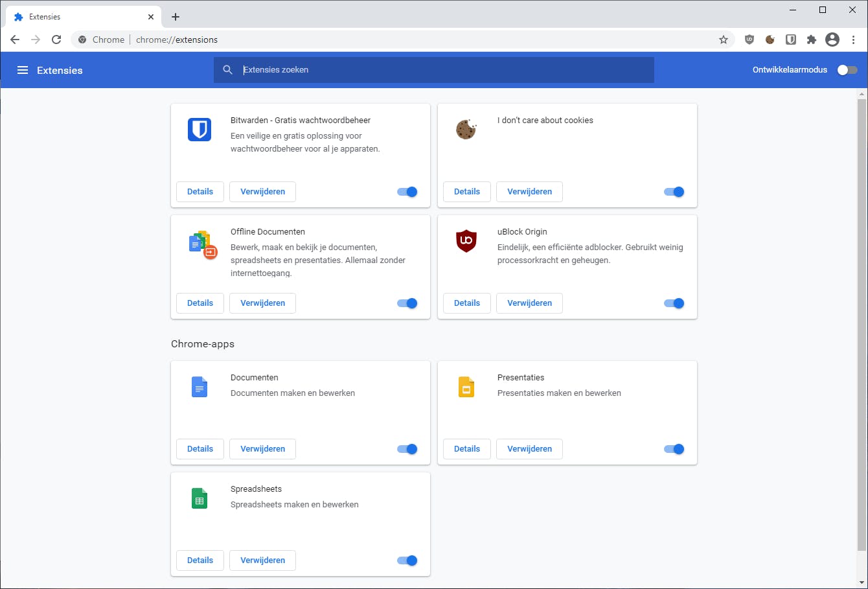Click the uBlock Origin shield logo on its card

coord(466,241)
